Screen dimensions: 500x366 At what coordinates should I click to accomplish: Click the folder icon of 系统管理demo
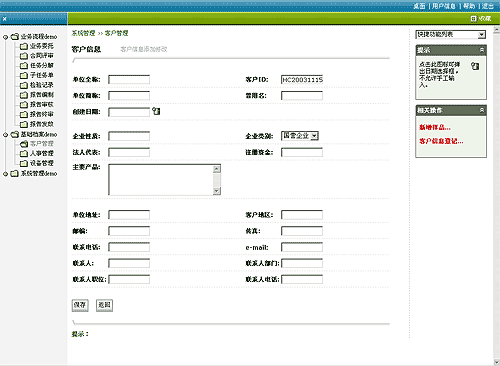14,173
